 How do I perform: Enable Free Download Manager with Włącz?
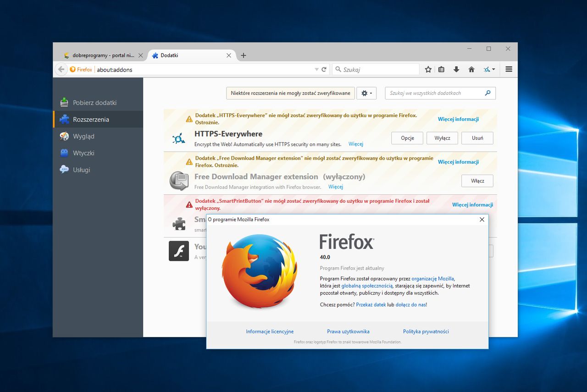(477, 181)
